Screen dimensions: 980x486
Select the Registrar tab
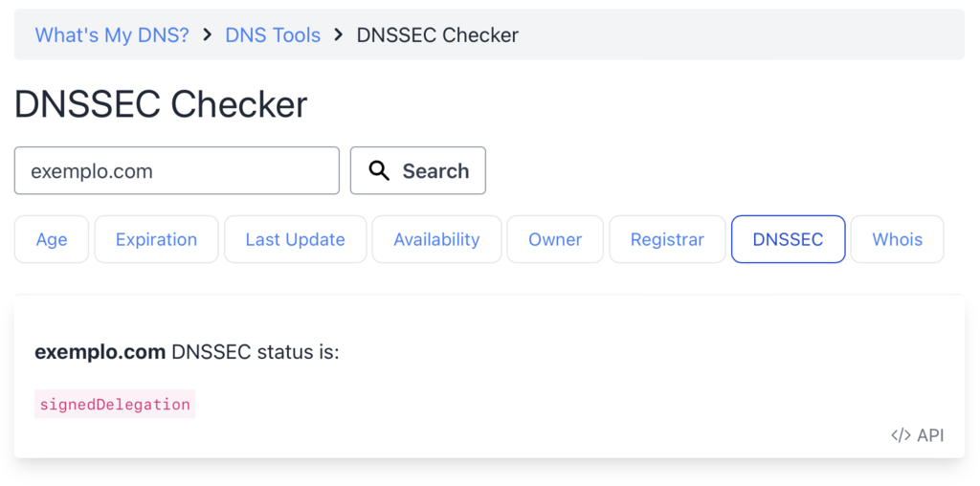coord(667,239)
